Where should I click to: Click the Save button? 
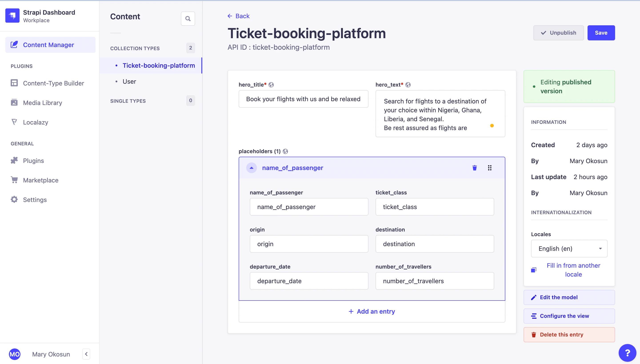pos(601,33)
